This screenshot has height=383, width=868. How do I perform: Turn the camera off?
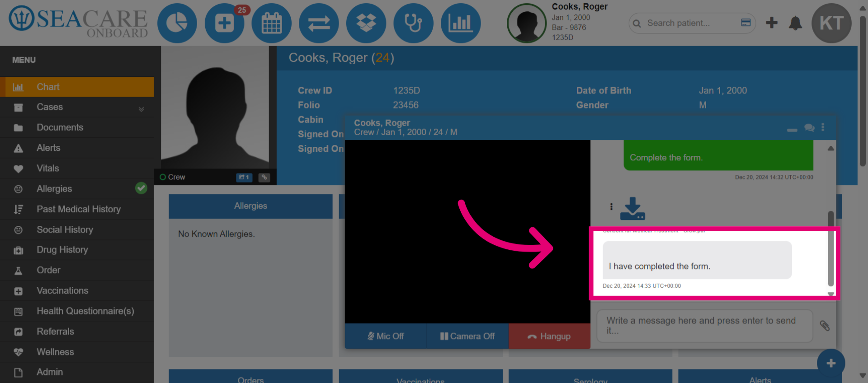468,336
